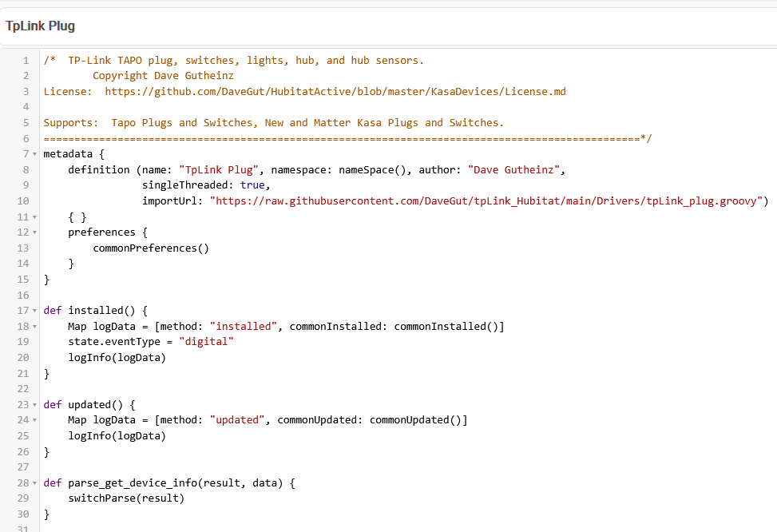This screenshot has width=777, height=532.
Task: Click the TP-Link TAPO comment on line 1
Action: tap(234, 61)
